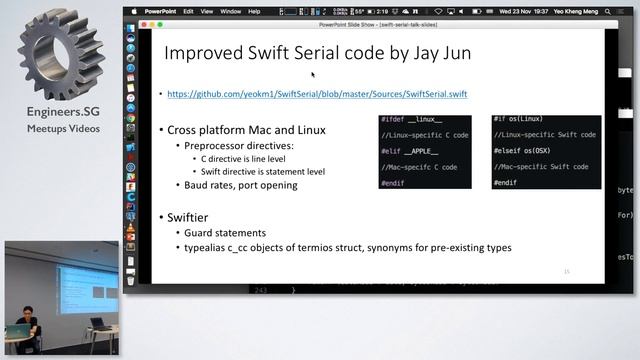This screenshot has width=640, height=360.
Task: Open the Finder icon in the Dock
Action: point(131,28)
